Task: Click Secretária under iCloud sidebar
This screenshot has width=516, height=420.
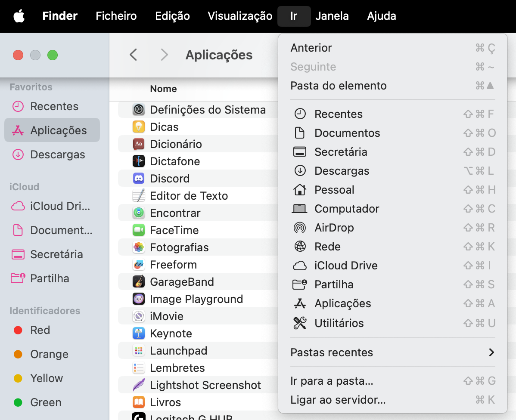Action: pos(56,254)
